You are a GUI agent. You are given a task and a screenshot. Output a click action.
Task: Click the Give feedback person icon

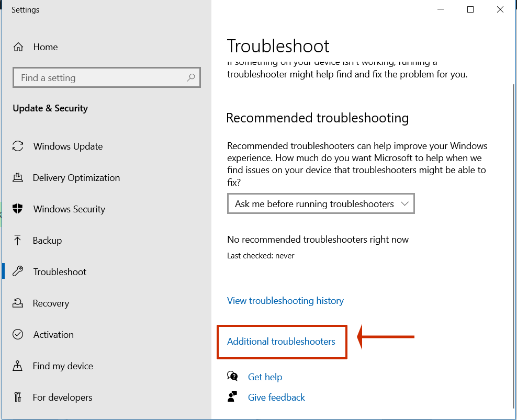click(x=232, y=396)
